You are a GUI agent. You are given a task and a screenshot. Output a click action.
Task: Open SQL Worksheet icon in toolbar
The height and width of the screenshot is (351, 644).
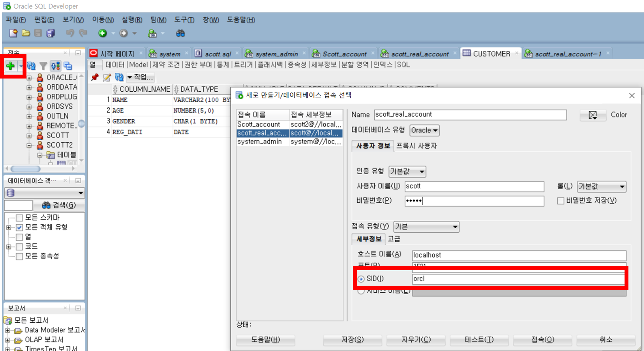point(152,33)
